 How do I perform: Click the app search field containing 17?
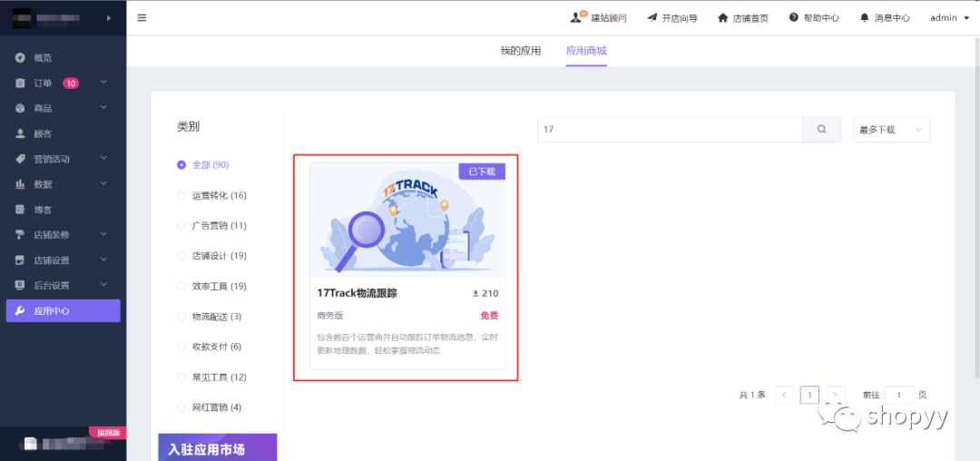tap(670, 129)
